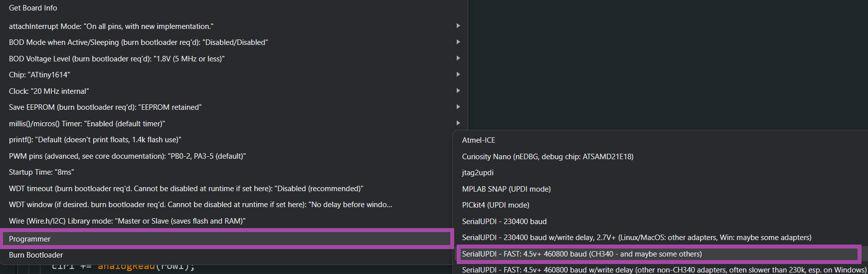Select jtag2updi programmer
This screenshot has width=868, height=274.
(478, 173)
